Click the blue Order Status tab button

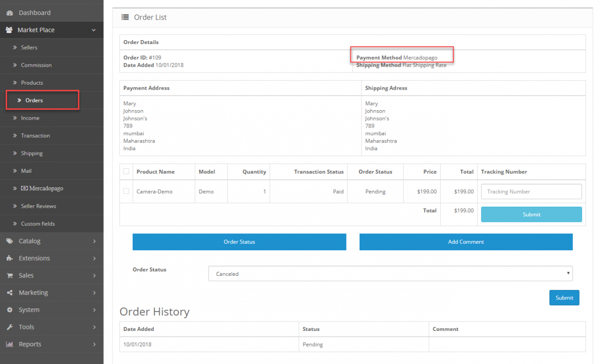tap(239, 242)
